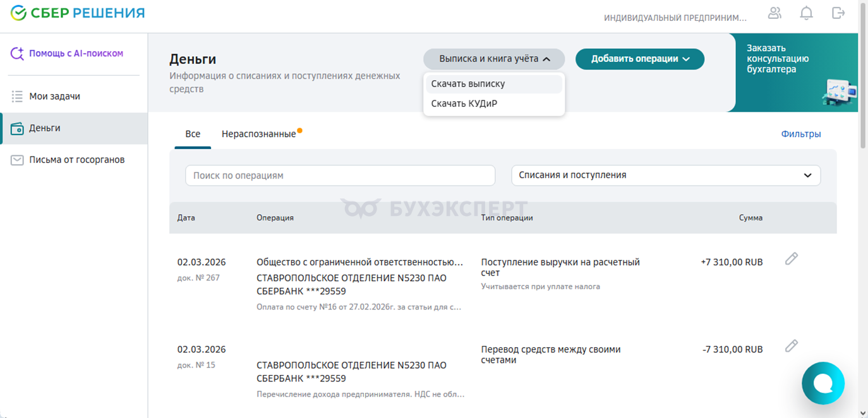Viewport: 868px width, 418px height.
Task: Open Письма от госорганов in sidebar
Action: (76, 160)
